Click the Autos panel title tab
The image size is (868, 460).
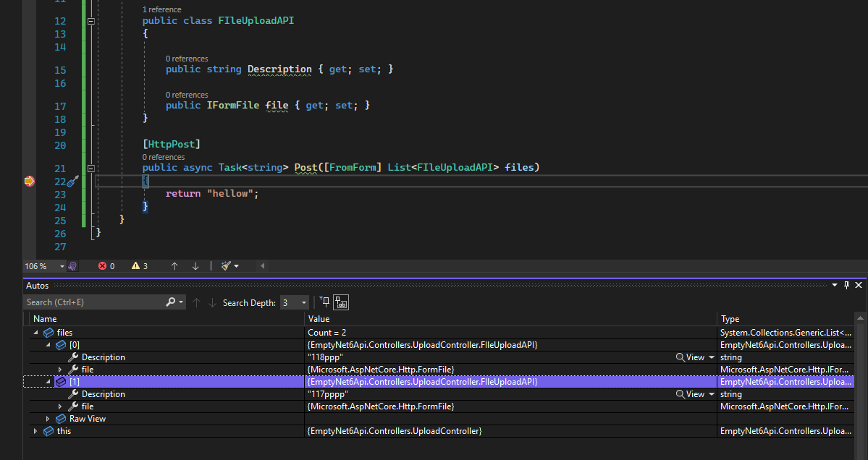[37, 285]
